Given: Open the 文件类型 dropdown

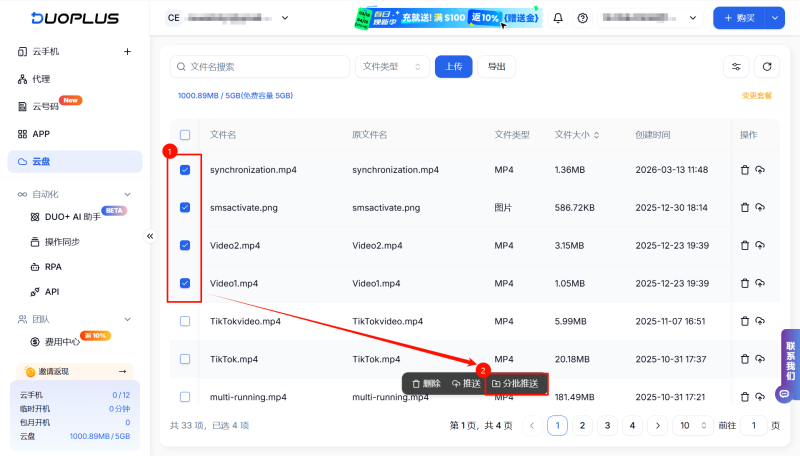Looking at the screenshot, I should click(x=392, y=67).
